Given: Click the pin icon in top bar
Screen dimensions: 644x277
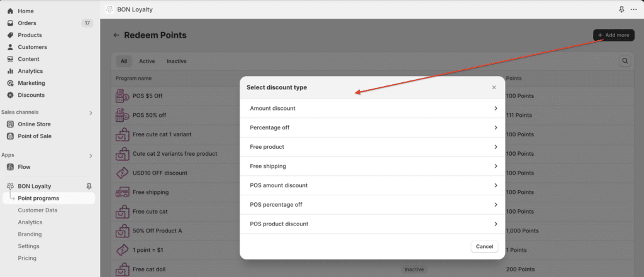Looking at the screenshot, I should click(x=621, y=9).
